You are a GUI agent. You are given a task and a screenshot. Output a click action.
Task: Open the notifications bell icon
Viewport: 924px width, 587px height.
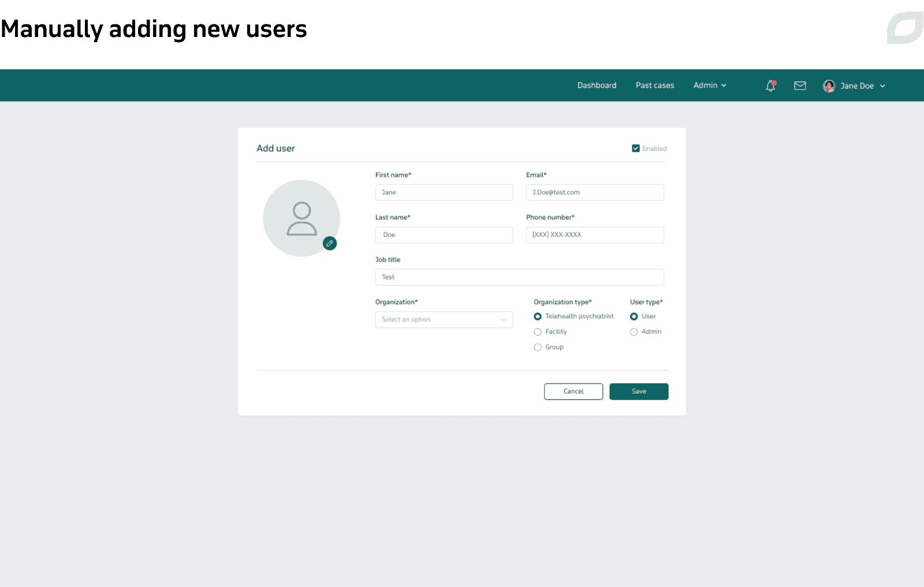tap(770, 86)
